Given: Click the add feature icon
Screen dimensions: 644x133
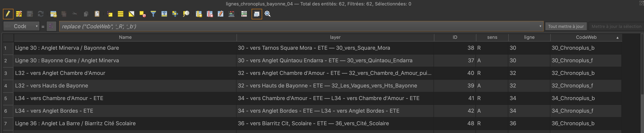Looking at the screenshot, I should point(53,14).
